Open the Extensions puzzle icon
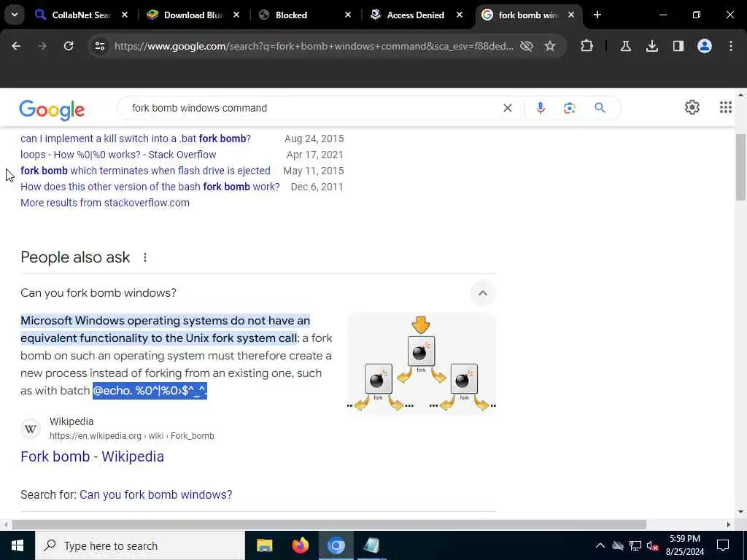Image resolution: width=747 pixels, height=560 pixels. [x=587, y=46]
